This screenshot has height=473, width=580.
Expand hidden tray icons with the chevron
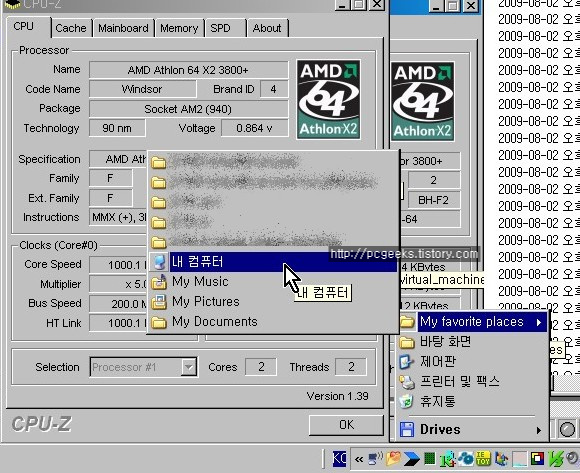359,460
